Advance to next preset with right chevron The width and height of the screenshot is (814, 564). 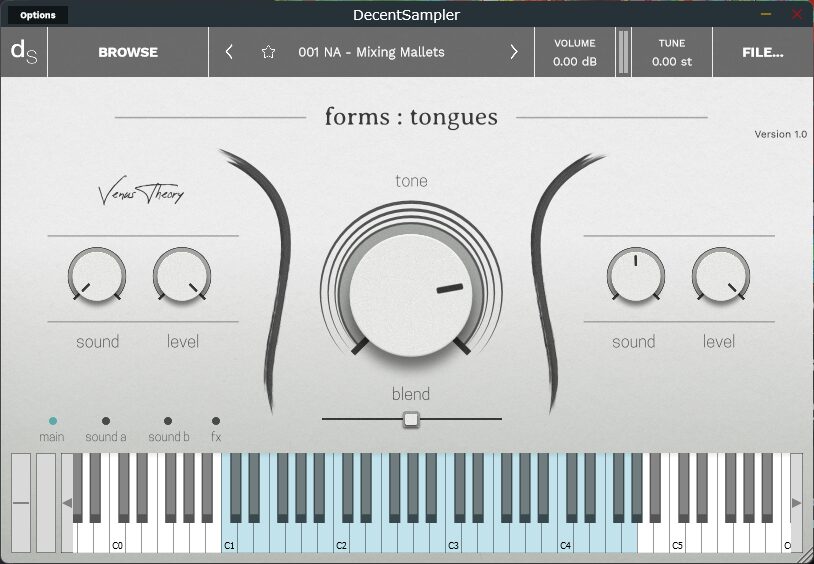click(514, 52)
